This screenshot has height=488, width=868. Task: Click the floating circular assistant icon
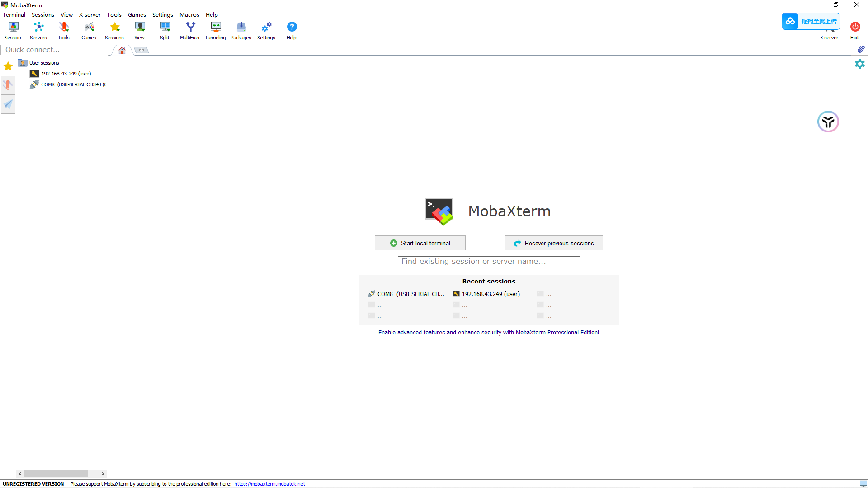[x=828, y=122]
